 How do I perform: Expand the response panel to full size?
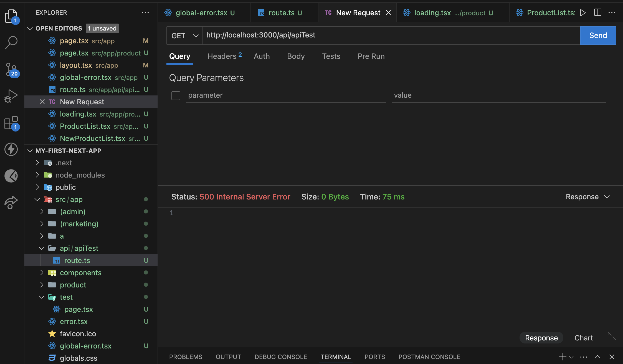tap(612, 336)
